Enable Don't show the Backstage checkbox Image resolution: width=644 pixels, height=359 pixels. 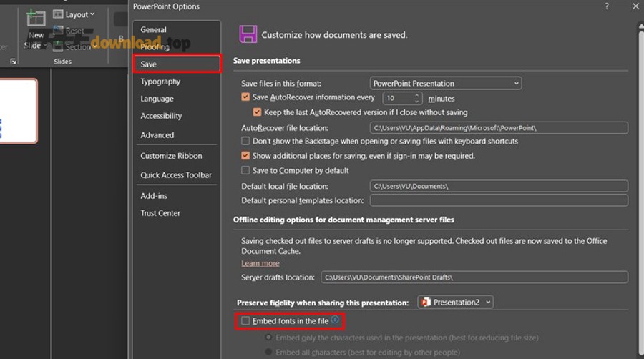pyautogui.click(x=245, y=141)
